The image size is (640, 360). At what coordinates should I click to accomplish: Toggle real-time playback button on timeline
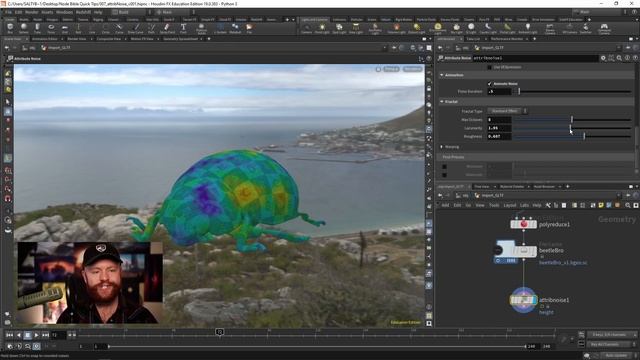coord(36,346)
